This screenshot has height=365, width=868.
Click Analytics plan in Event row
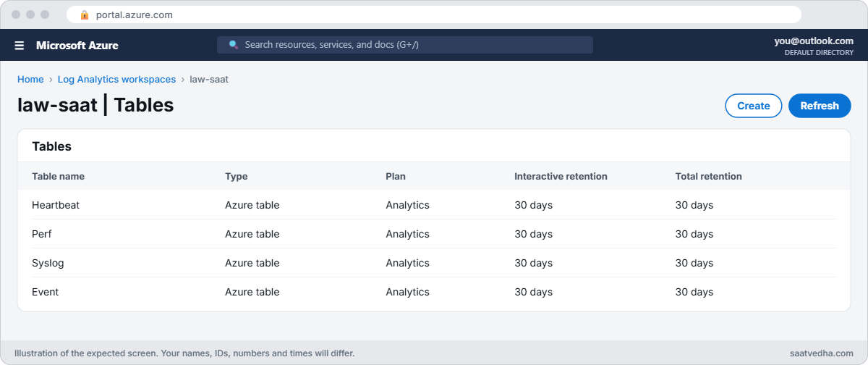click(408, 292)
